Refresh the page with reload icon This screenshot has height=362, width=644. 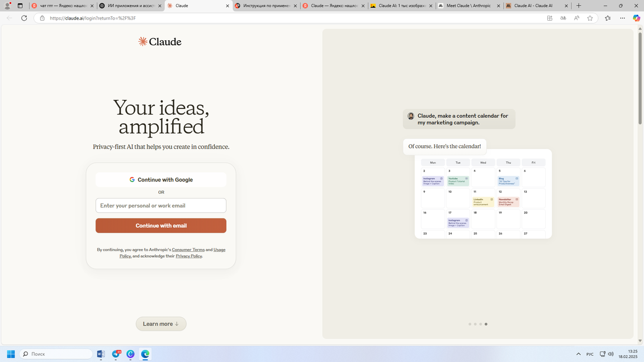24,18
